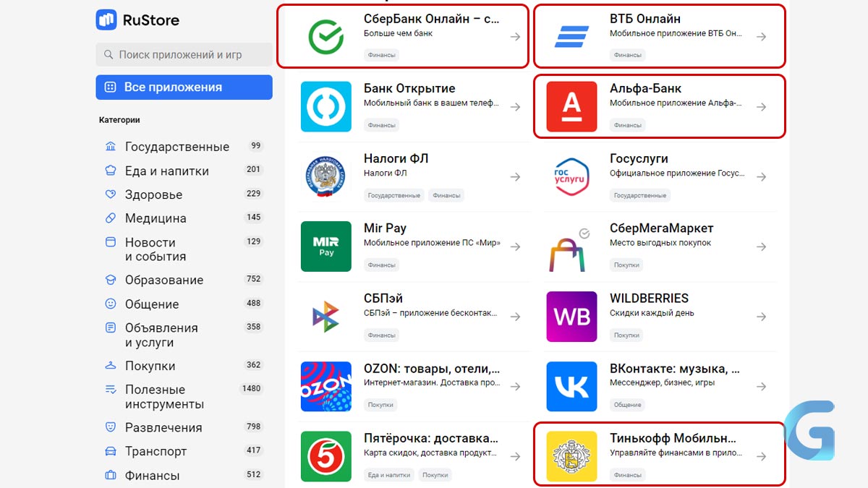Click description 'Место выгодных покупок'
Image resolution: width=868 pixels, height=488 pixels.
[x=660, y=243]
